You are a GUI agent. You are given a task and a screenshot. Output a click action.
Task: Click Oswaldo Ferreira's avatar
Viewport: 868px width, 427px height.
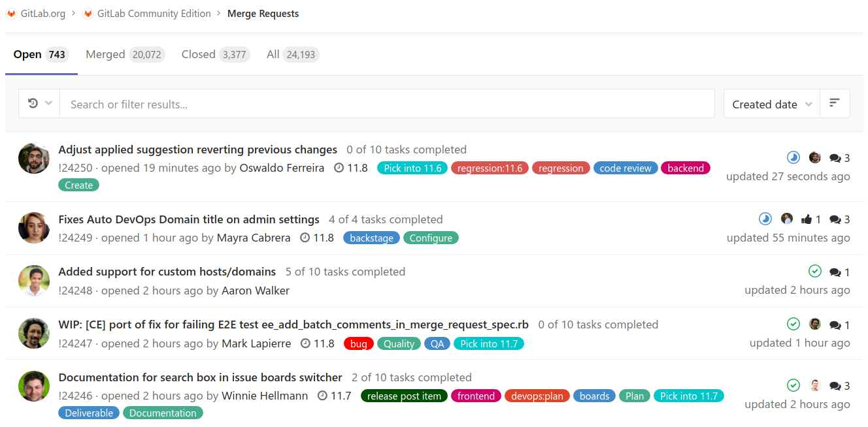point(34,159)
